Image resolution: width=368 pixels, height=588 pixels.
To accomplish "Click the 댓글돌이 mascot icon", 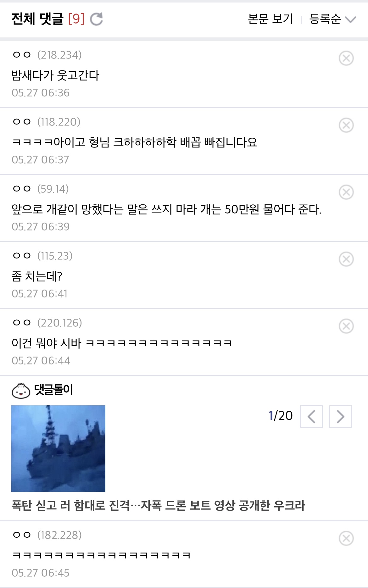I will pos(21,391).
